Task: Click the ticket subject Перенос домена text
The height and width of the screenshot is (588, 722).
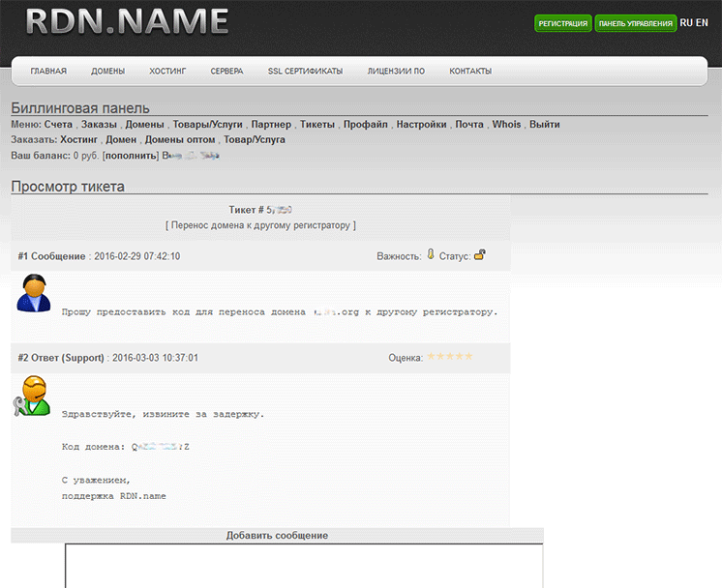Action: point(260,225)
